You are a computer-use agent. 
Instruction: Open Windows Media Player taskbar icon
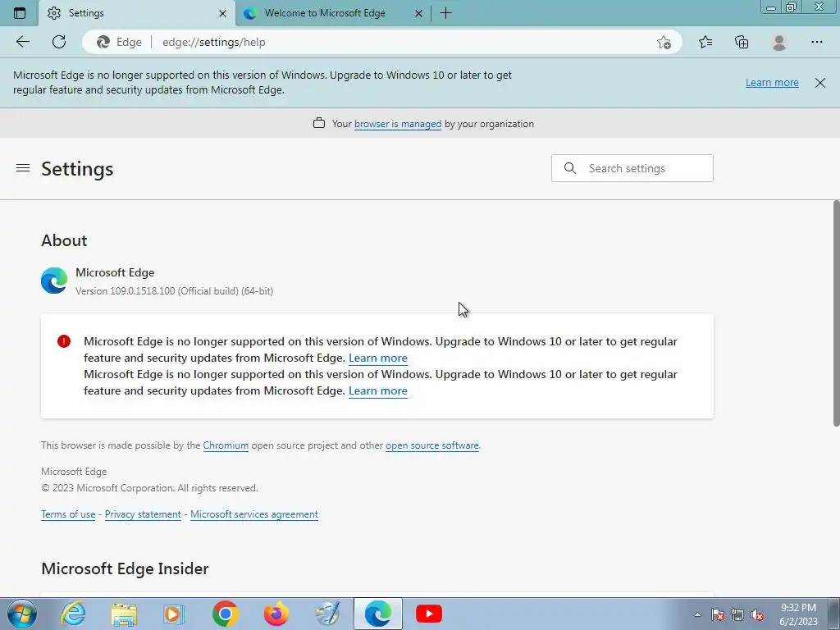[x=174, y=614]
